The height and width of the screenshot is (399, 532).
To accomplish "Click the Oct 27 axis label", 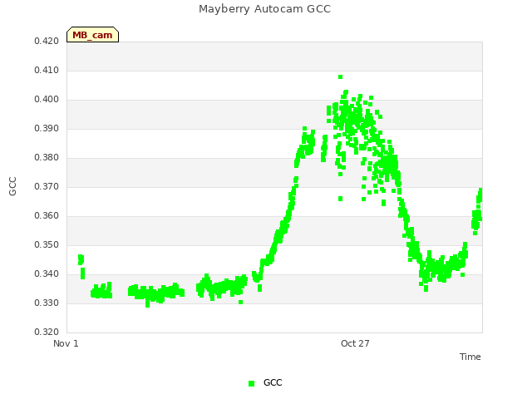I will click(x=355, y=343).
